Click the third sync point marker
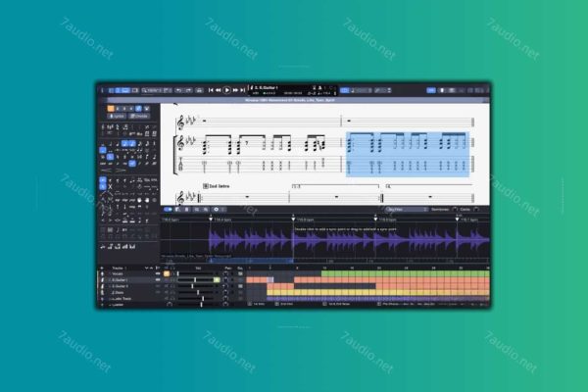The width and height of the screenshot is (588, 392). pyautogui.click(x=375, y=219)
